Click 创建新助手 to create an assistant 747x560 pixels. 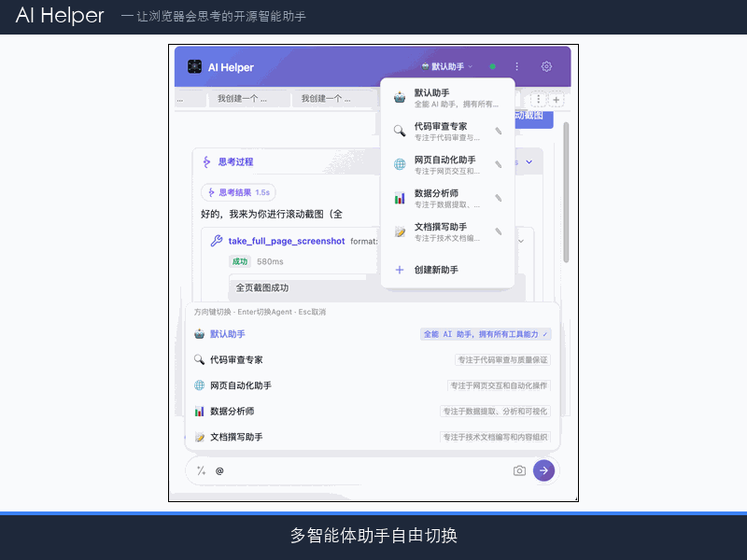447,270
